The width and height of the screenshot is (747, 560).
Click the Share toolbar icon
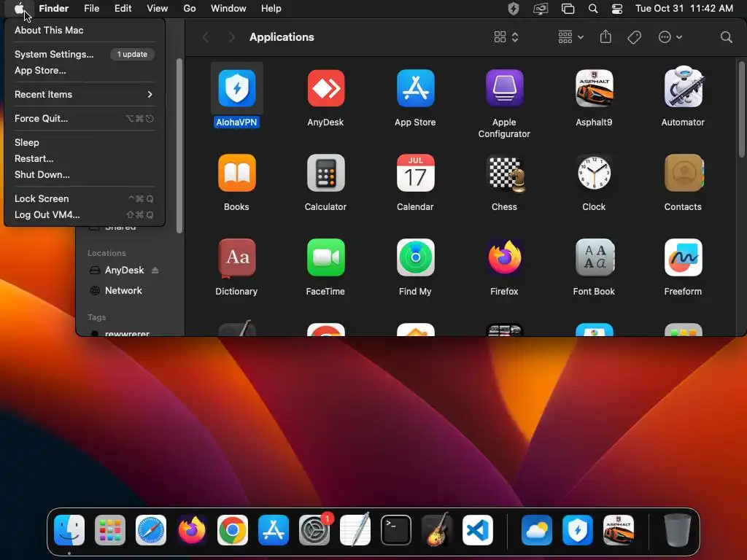[605, 36]
